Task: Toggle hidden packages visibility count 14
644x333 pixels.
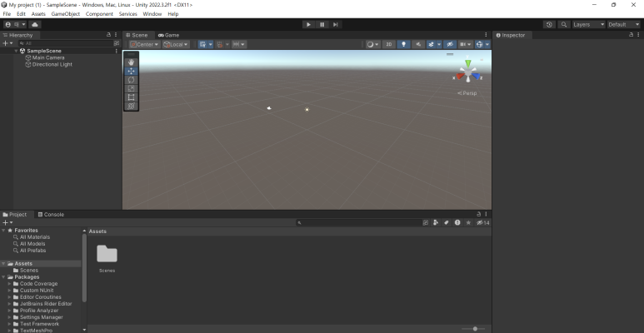Action: tap(483, 222)
